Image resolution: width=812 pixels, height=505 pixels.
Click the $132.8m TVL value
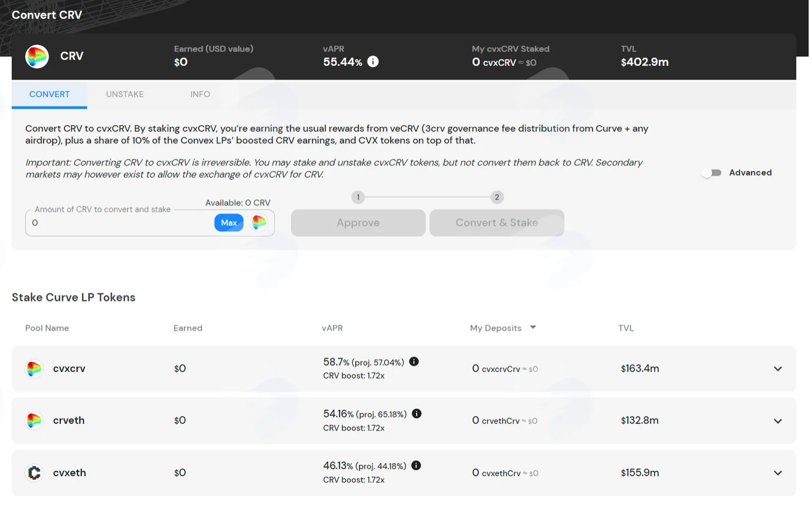click(640, 421)
